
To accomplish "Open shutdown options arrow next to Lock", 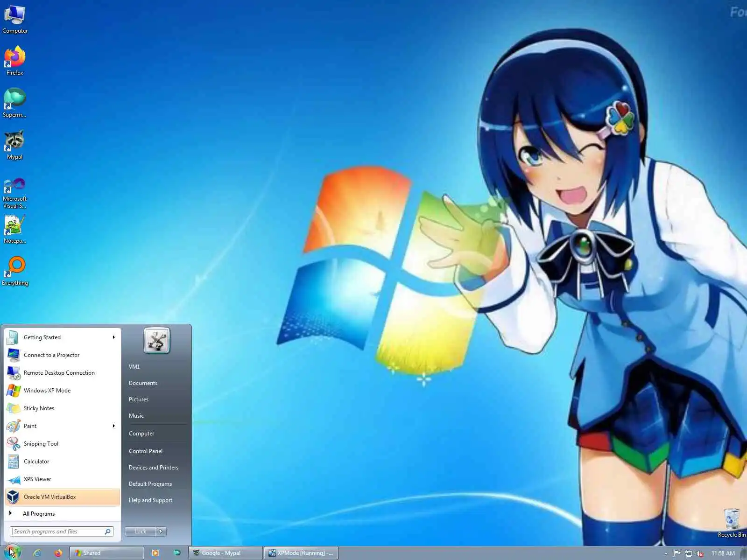I will coord(161,532).
